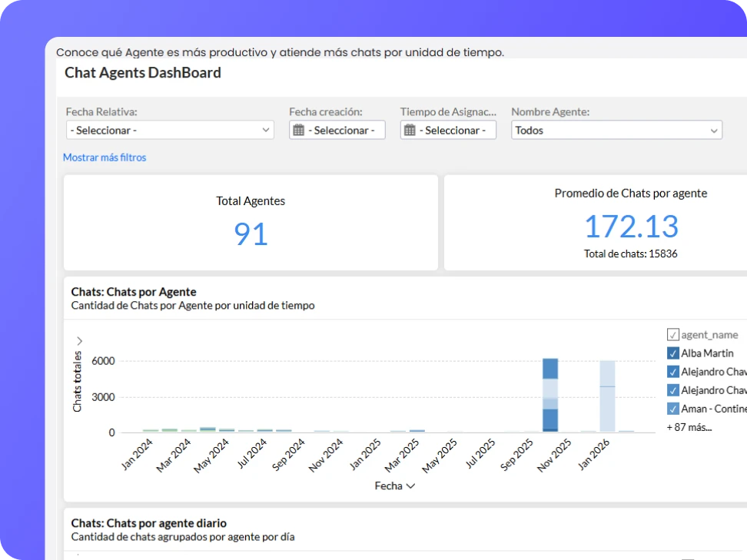Click the 'Chats: Chats por agente diario' heading
This screenshot has height=560, width=747.
(x=149, y=523)
